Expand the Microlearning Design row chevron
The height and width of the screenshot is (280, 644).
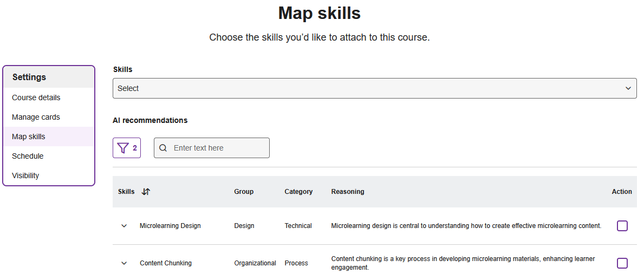click(x=124, y=226)
